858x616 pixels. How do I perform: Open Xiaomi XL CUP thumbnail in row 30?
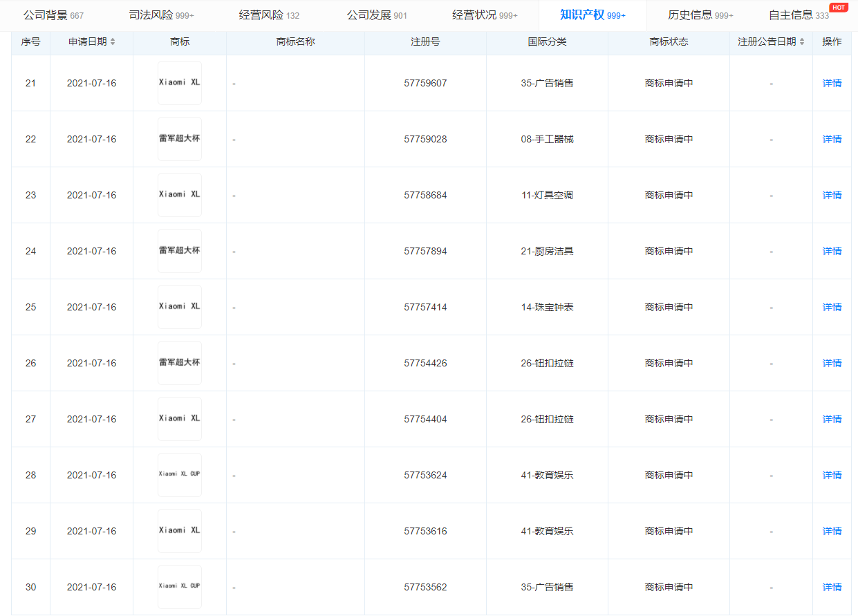(180, 587)
